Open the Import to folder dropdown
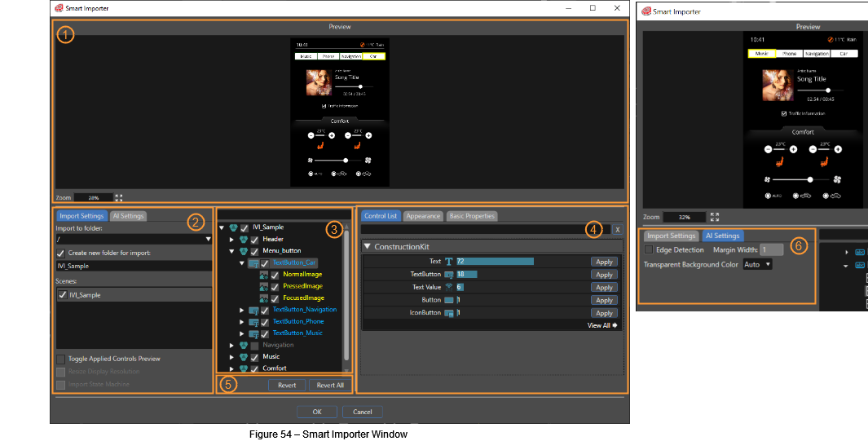 (208, 240)
